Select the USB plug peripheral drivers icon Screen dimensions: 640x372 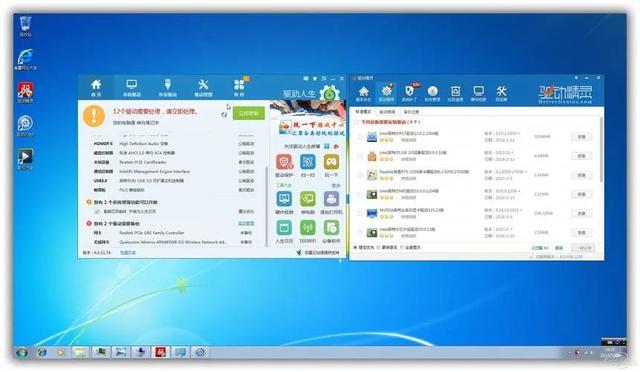[x=167, y=88]
